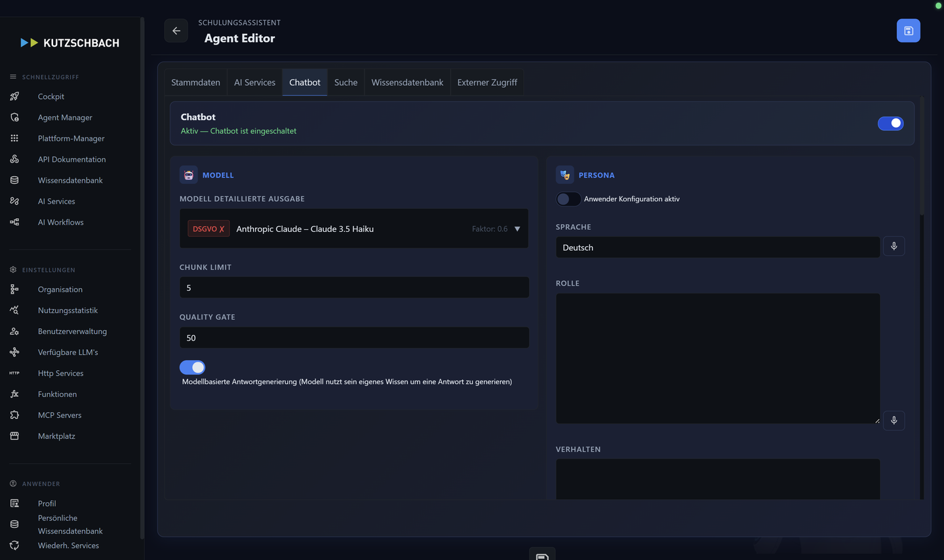Click inside the Verhalten textarea
Screen dimensions: 944x560
718,479
